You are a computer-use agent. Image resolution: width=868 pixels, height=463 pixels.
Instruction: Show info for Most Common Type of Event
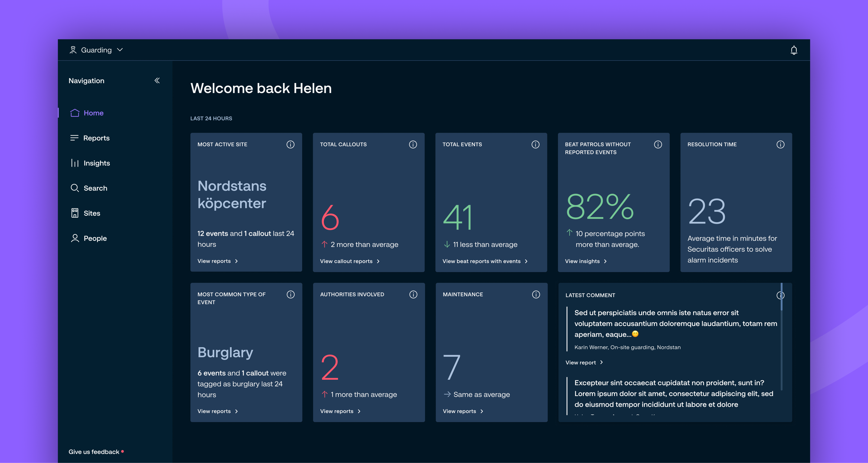click(291, 295)
